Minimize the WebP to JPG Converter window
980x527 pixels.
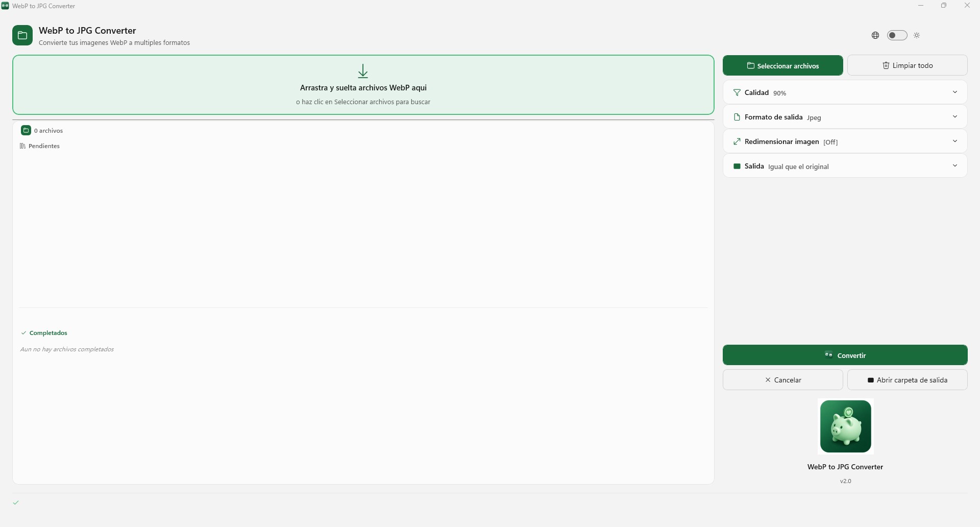921,6
